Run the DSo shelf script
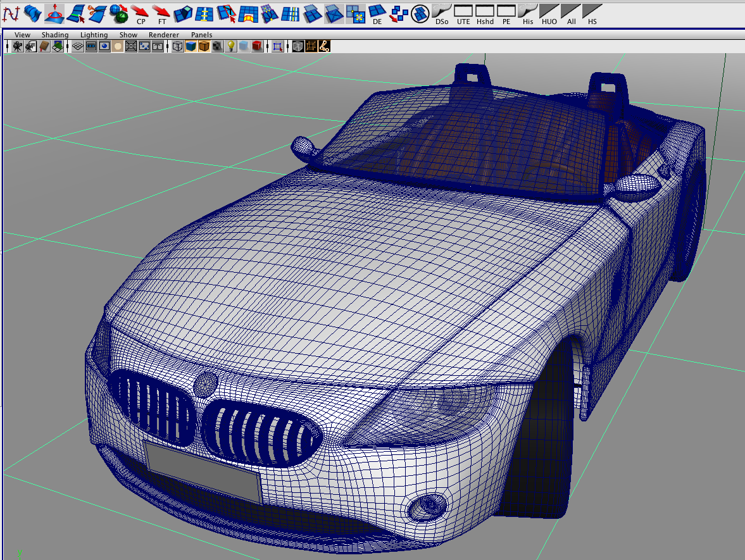This screenshot has width=745, height=560. pyautogui.click(x=441, y=13)
